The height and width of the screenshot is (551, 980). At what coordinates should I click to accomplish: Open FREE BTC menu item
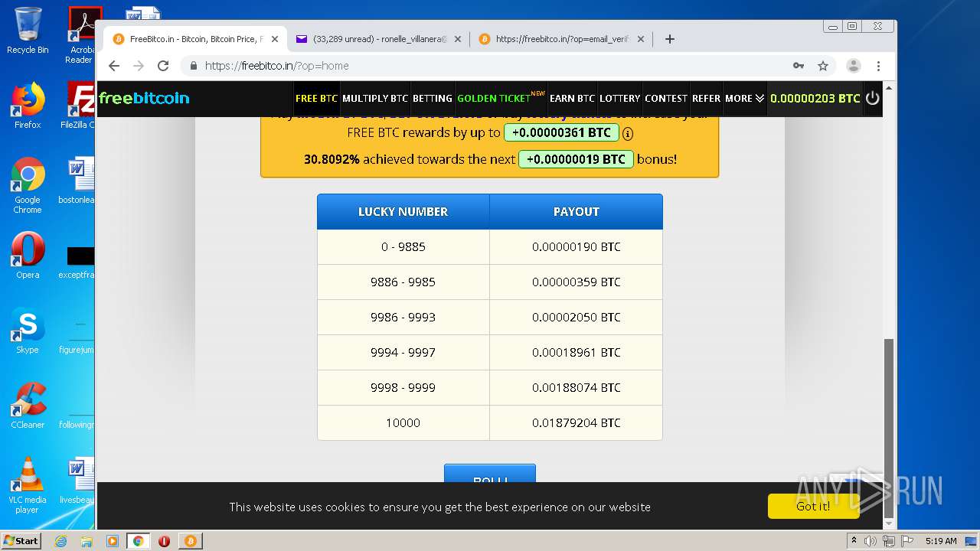click(x=316, y=98)
